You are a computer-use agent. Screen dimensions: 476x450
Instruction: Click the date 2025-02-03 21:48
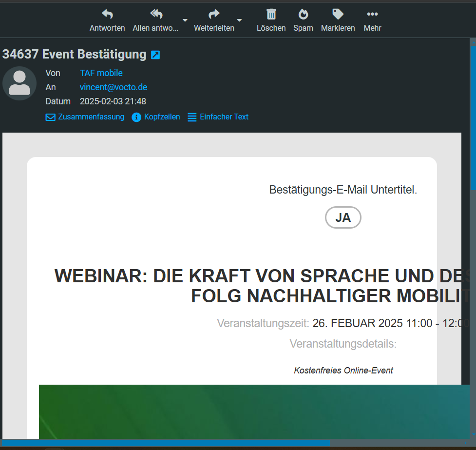point(113,101)
